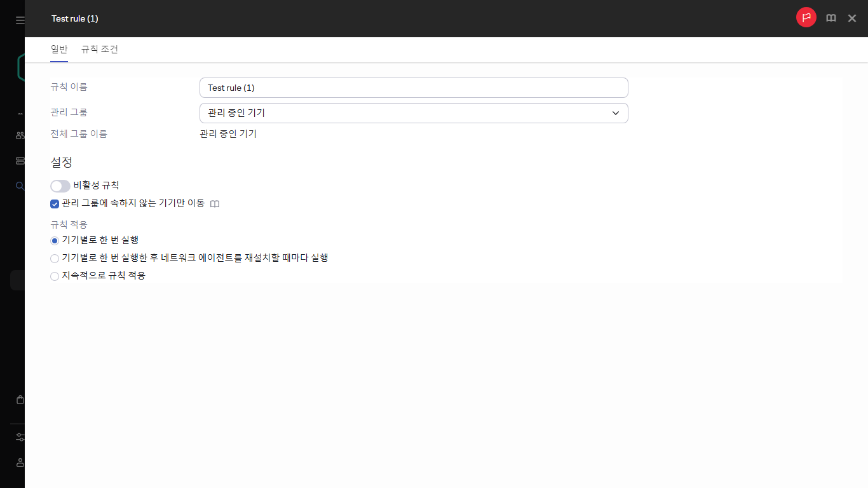Click the search magnifier in the sidebar
Viewport: 868px width, 488px height.
coord(18,186)
